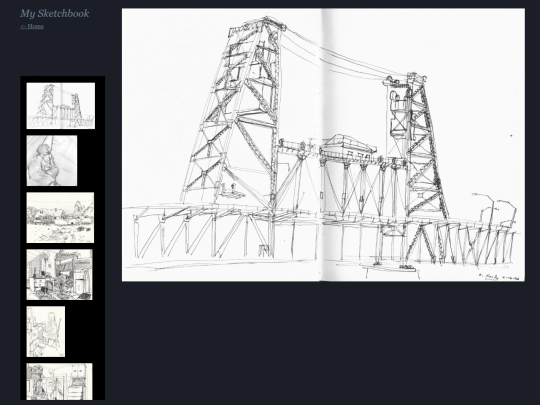Click the large steel bridge drawing

tap(323, 145)
